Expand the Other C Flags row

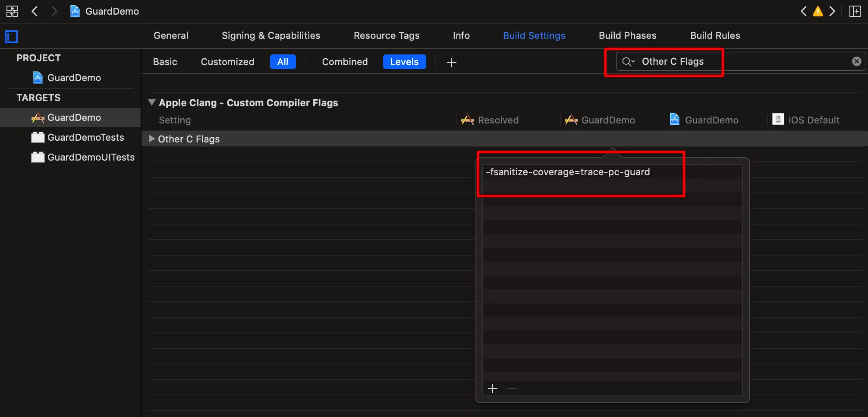point(152,139)
